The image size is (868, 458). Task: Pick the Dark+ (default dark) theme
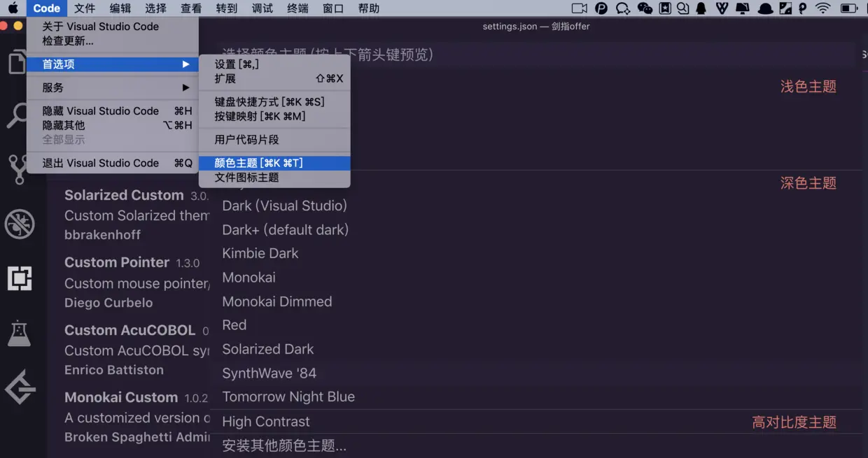tap(535, 229)
